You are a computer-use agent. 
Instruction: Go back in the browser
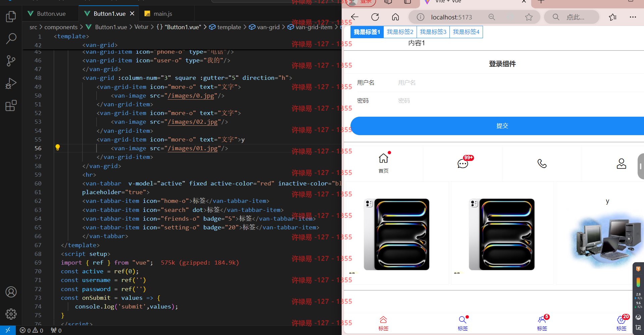coord(355,17)
